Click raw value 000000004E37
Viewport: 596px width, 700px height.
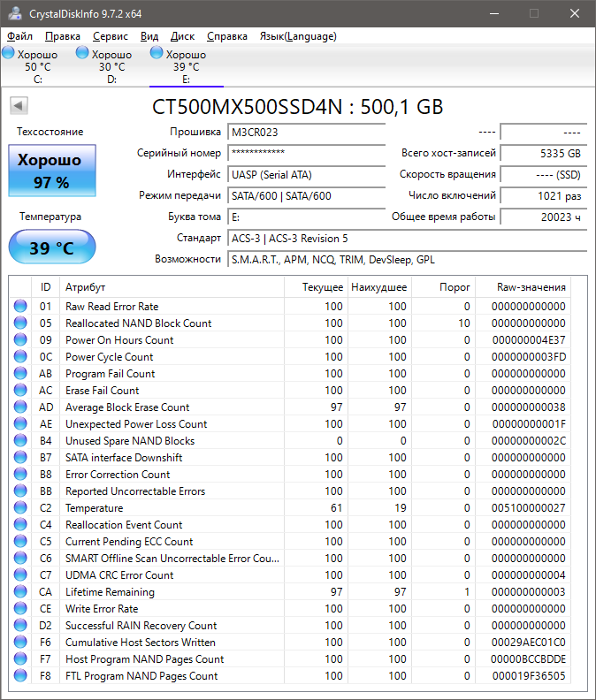click(x=529, y=340)
